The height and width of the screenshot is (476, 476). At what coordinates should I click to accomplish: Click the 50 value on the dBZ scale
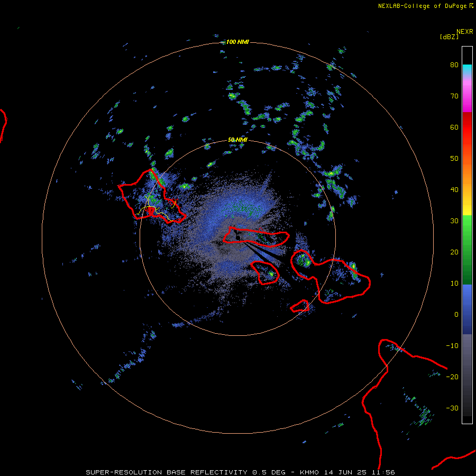click(x=454, y=159)
